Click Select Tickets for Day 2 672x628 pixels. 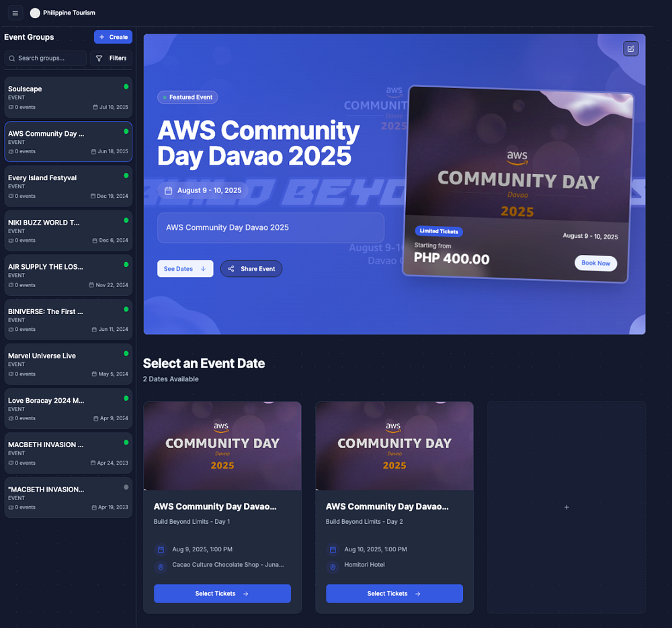[394, 594]
